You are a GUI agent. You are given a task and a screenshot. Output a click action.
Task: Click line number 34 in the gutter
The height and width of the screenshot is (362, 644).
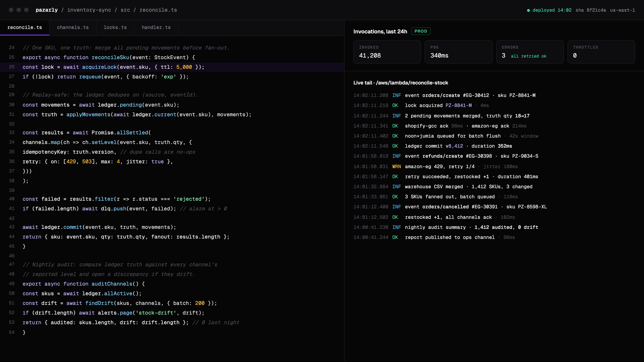[x=12, y=142]
